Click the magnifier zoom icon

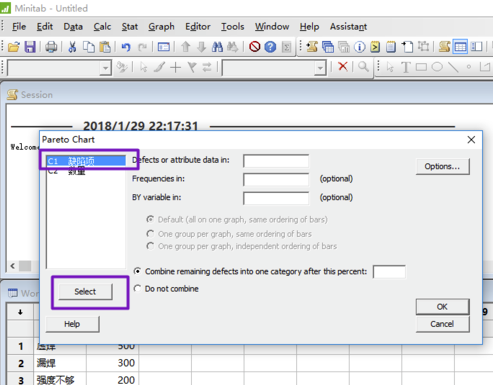(363, 67)
